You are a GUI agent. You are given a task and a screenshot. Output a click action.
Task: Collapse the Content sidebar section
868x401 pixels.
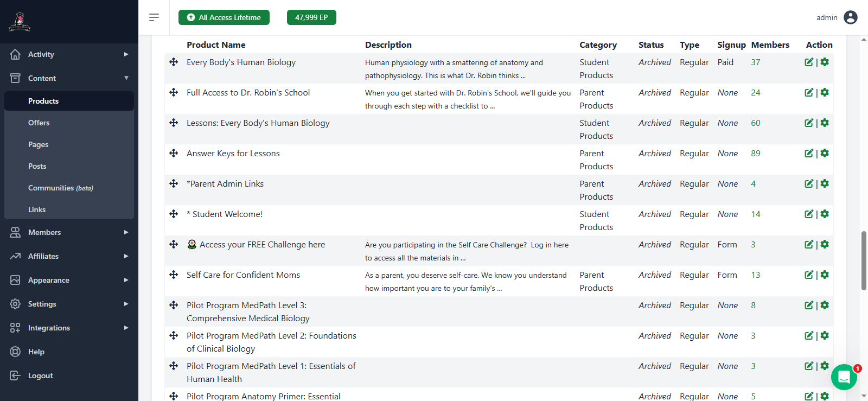[69, 78]
